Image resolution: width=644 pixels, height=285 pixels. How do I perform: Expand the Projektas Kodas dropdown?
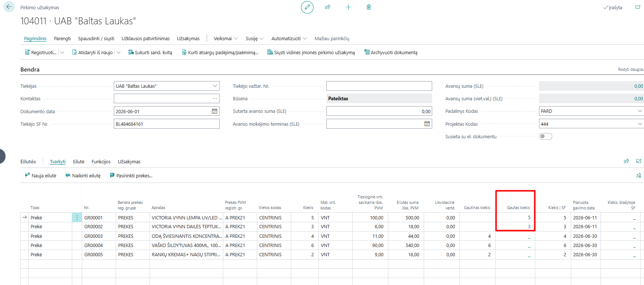(640, 124)
